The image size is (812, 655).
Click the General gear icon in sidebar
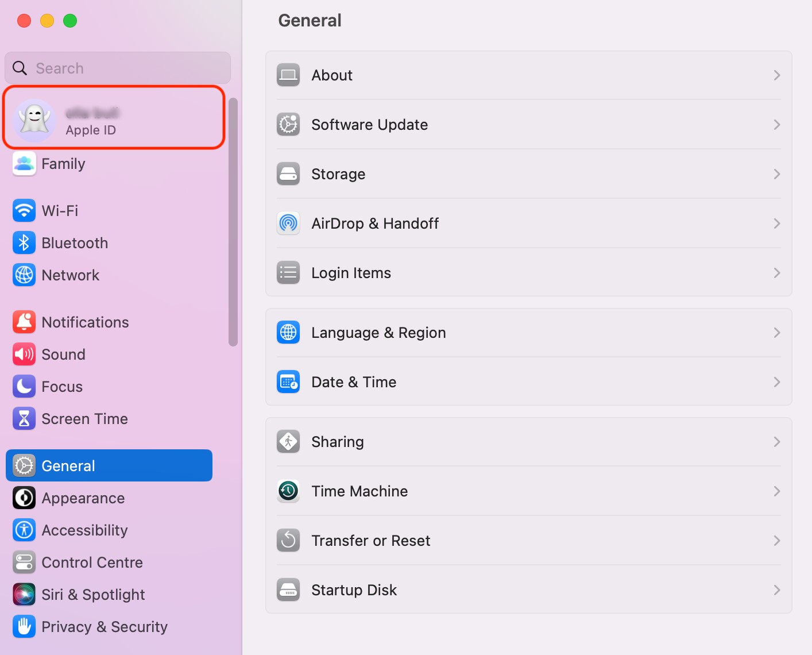click(x=24, y=466)
